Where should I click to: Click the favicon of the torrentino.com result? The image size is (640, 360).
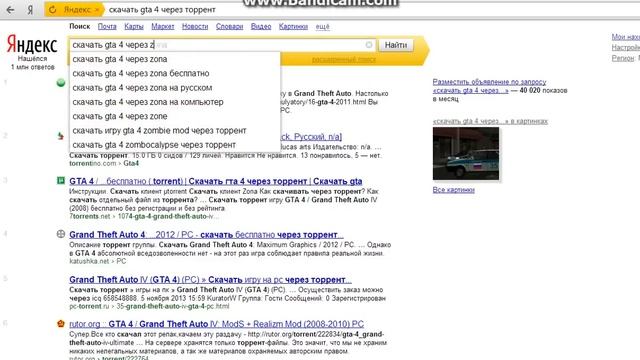coord(61,136)
